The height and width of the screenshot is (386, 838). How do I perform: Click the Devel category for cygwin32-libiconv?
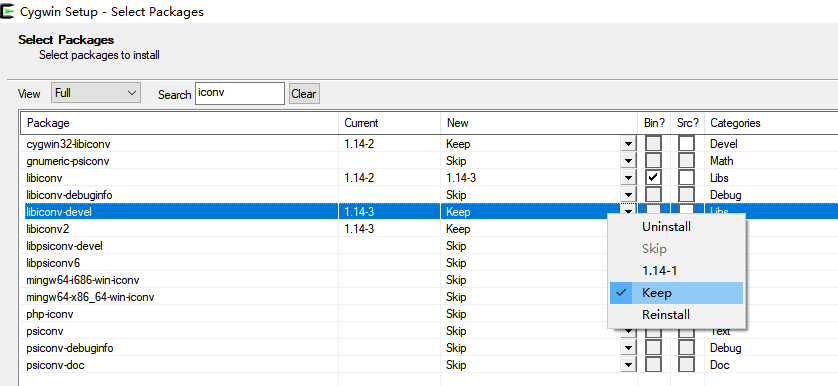(x=724, y=144)
